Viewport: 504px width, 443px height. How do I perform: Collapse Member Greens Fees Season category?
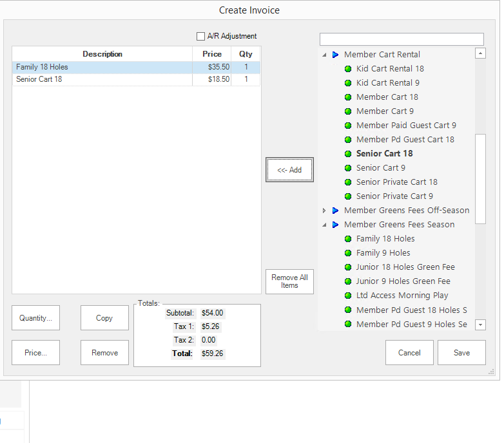tap(324, 225)
